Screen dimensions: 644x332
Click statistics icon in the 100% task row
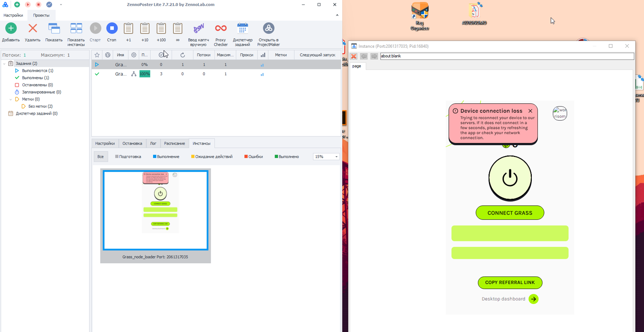[x=262, y=74]
